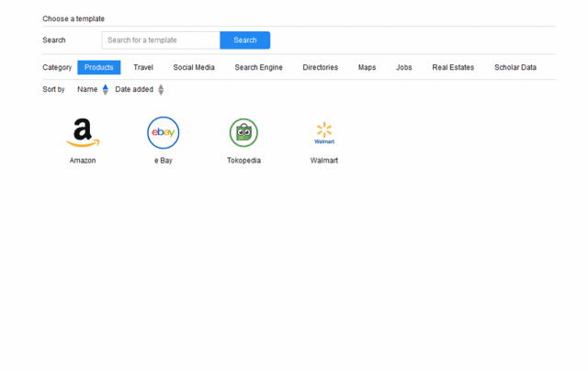This screenshot has width=588, height=371.
Task: Open the Amazon template icon
Action: click(x=83, y=132)
